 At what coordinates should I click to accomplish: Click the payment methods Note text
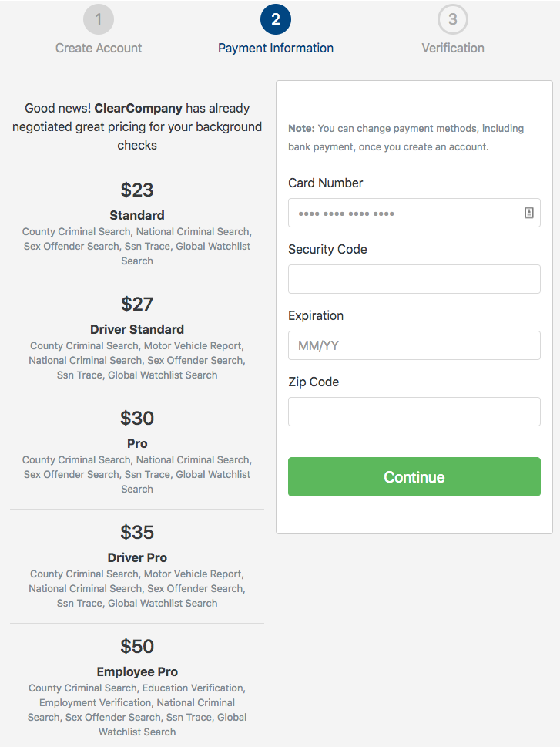pyautogui.click(x=406, y=138)
